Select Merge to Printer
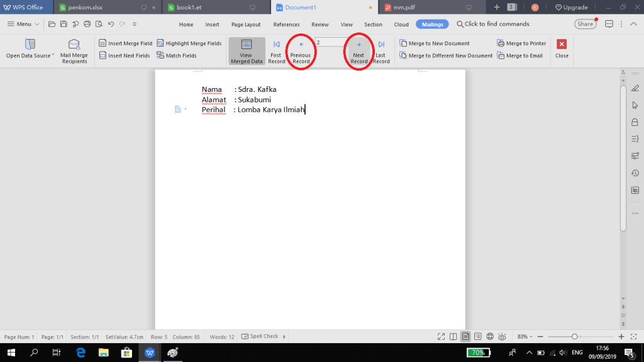The height and width of the screenshot is (362, 644). coord(521,43)
